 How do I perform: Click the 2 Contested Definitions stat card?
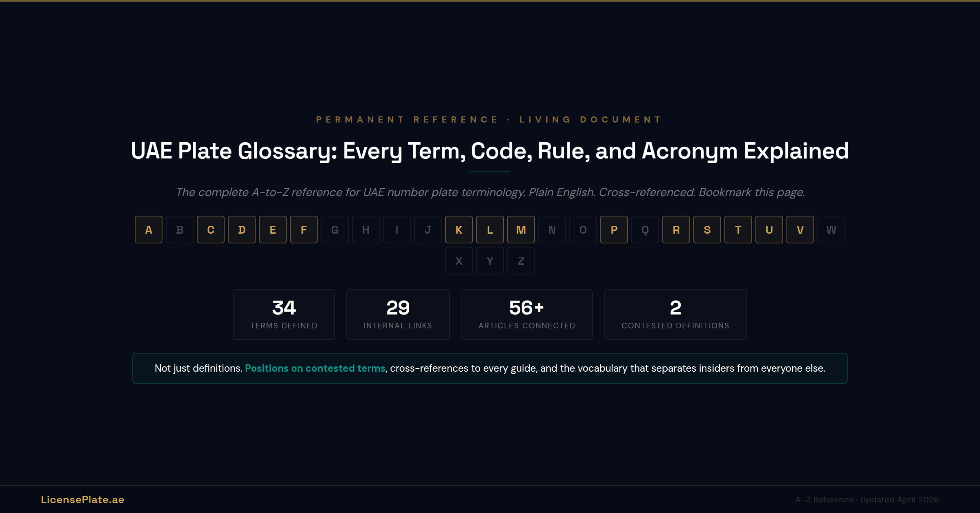coord(675,314)
